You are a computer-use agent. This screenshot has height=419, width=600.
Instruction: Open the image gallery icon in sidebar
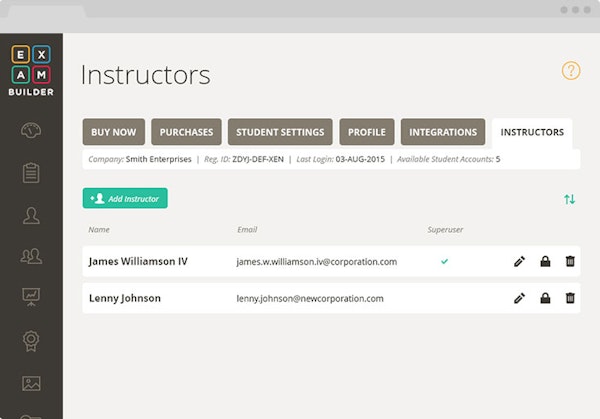[x=31, y=382]
